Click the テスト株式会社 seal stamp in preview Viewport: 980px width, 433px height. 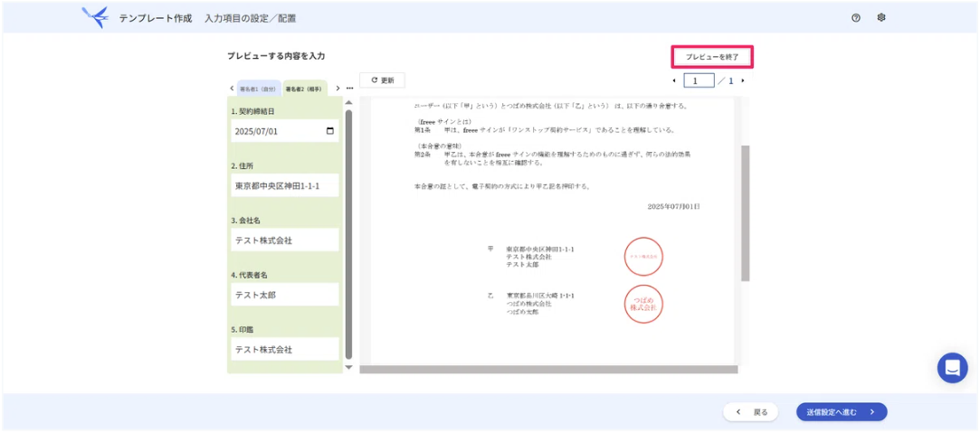643,257
